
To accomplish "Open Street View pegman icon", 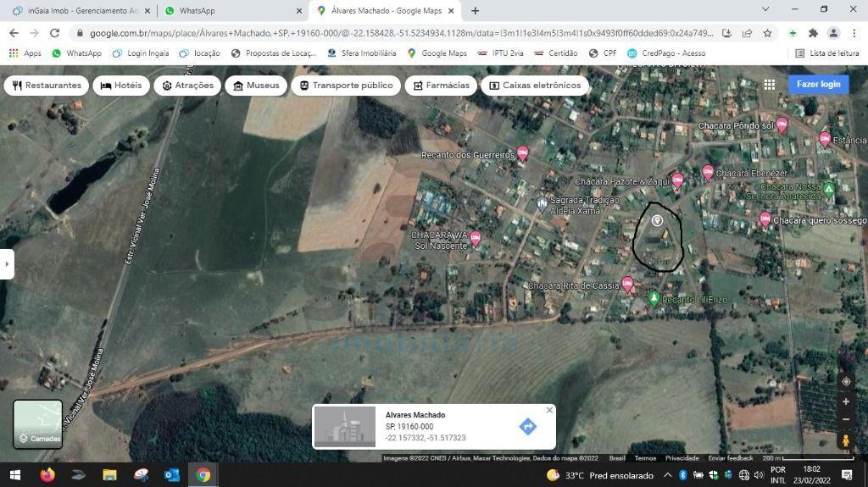I will click(x=845, y=440).
